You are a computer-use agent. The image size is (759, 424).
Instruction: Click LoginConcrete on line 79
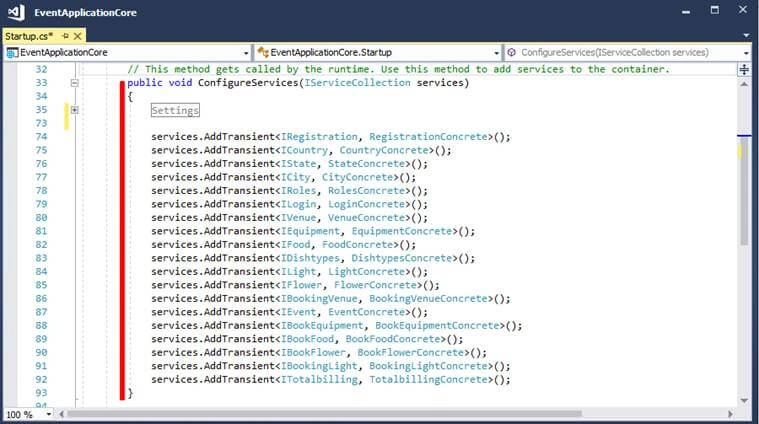pos(366,204)
